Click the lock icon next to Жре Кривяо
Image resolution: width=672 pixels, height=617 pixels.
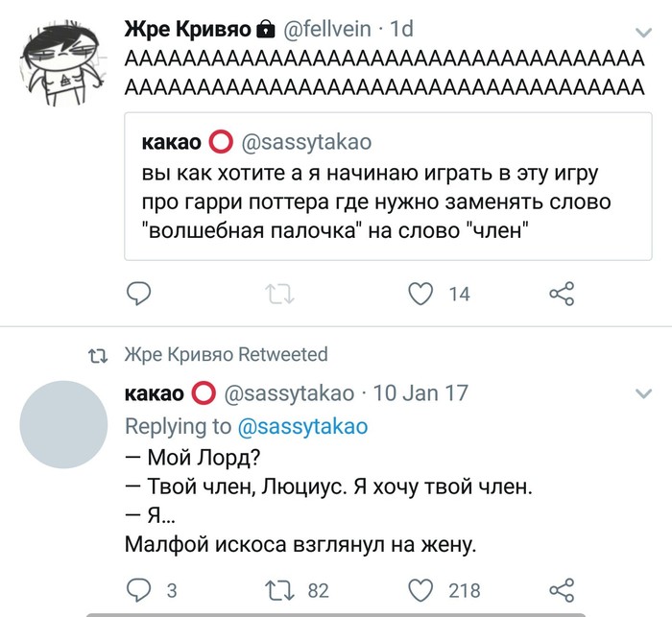[x=266, y=31]
